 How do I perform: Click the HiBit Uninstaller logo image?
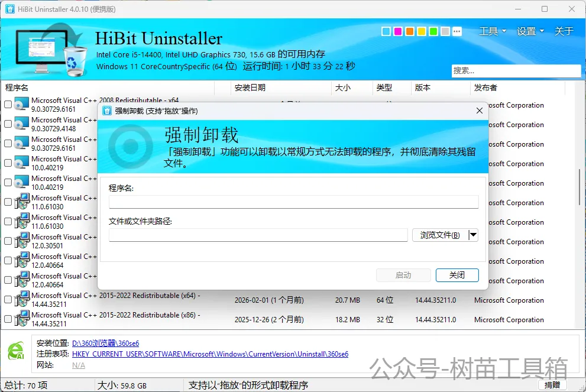click(x=50, y=50)
